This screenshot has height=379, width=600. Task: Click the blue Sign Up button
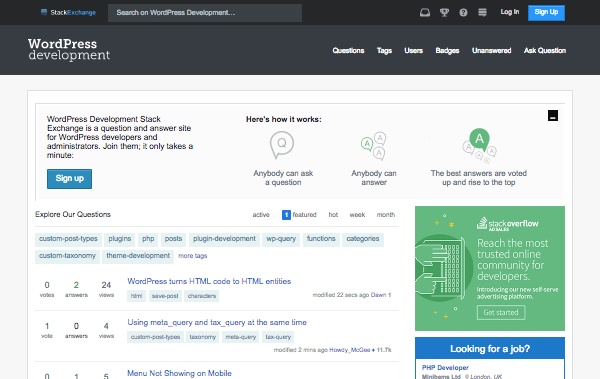click(x=546, y=13)
